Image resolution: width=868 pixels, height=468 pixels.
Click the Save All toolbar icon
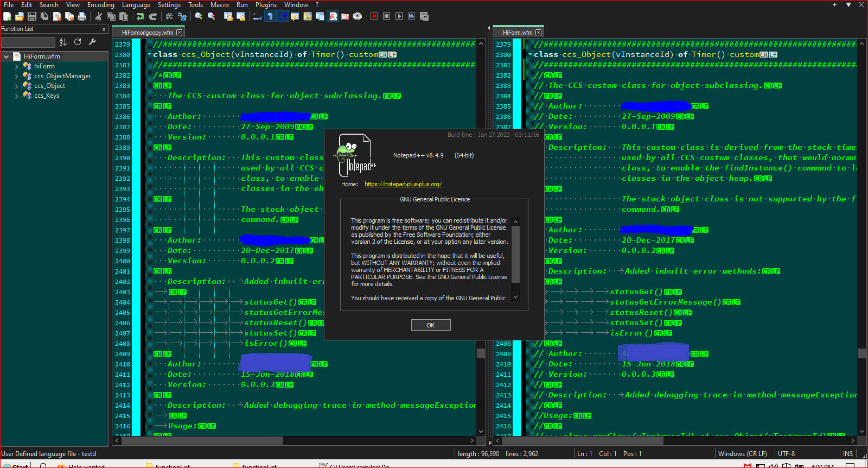(x=44, y=16)
